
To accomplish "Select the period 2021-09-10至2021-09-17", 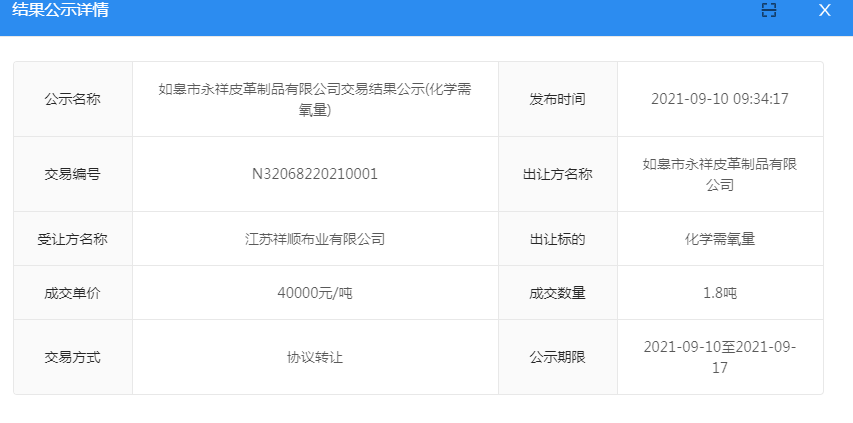I will pyautogui.click(x=720, y=358).
